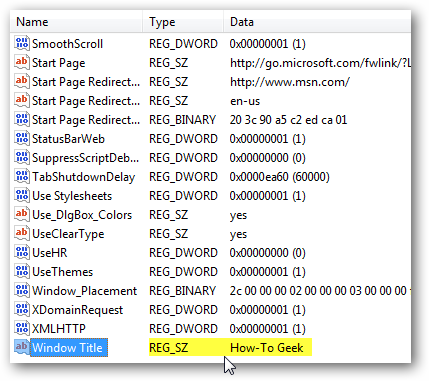Screen dimensions: 429x381
Task: Select the highlighted Window Title value name
Action: point(69,348)
